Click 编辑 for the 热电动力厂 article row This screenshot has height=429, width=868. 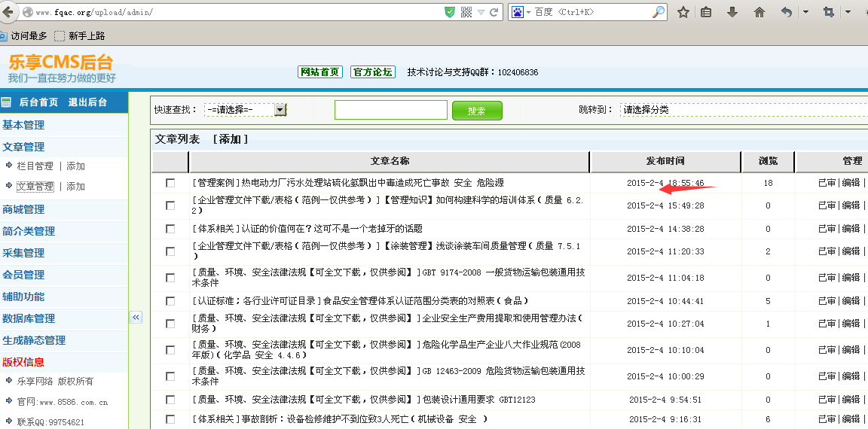851,182
